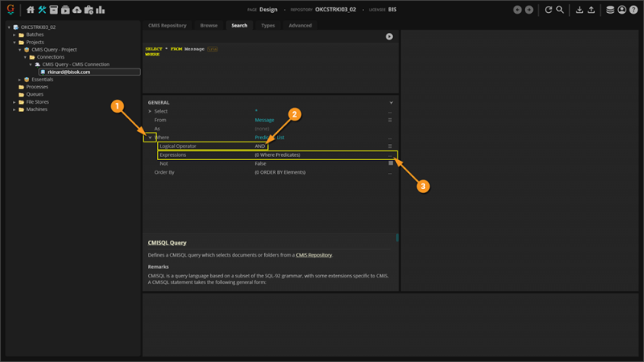644x362 pixels.
Task: Click the upload icon in header
Action: [592, 10]
